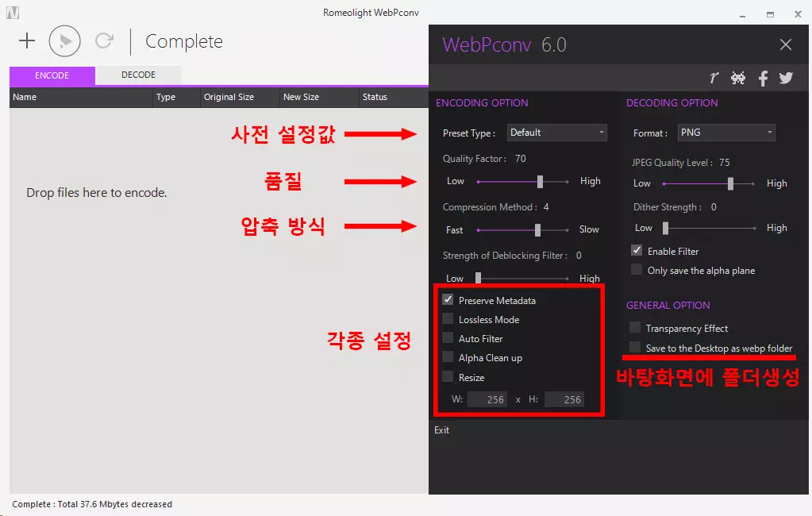812x516 pixels.
Task: Click 'Drop files here to encode.' text
Action: coord(97,193)
